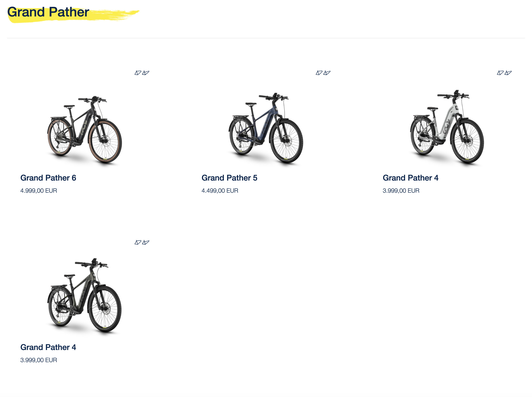532x397 pixels.
Task: Open the Grand Pather 6 product title
Action: click(48, 178)
